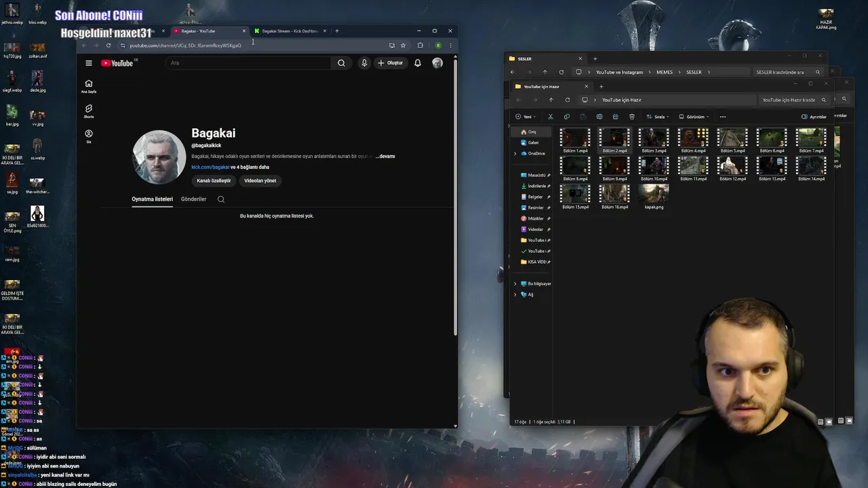868x488 pixels.
Task: Open the more options ellipsis in Explorer
Action: [722, 117]
